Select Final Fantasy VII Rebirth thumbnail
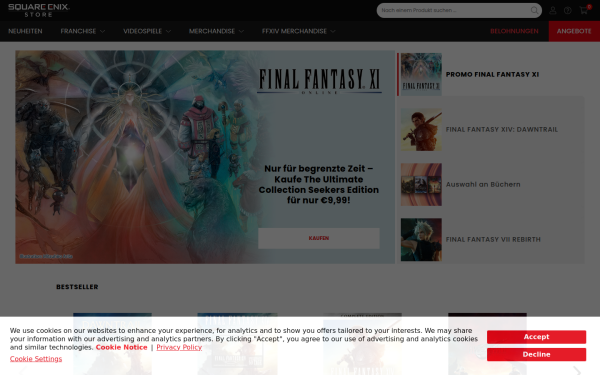The width and height of the screenshot is (600, 375). [x=421, y=240]
